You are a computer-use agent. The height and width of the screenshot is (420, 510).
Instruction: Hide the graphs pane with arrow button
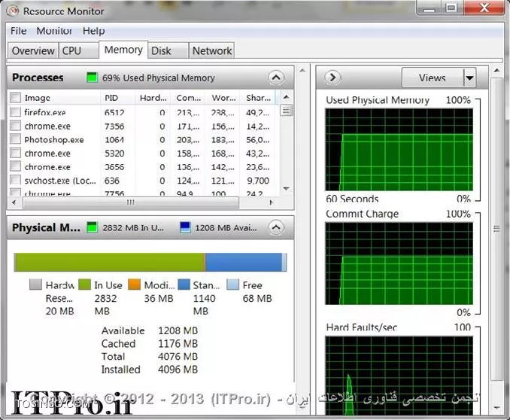pyautogui.click(x=332, y=78)
